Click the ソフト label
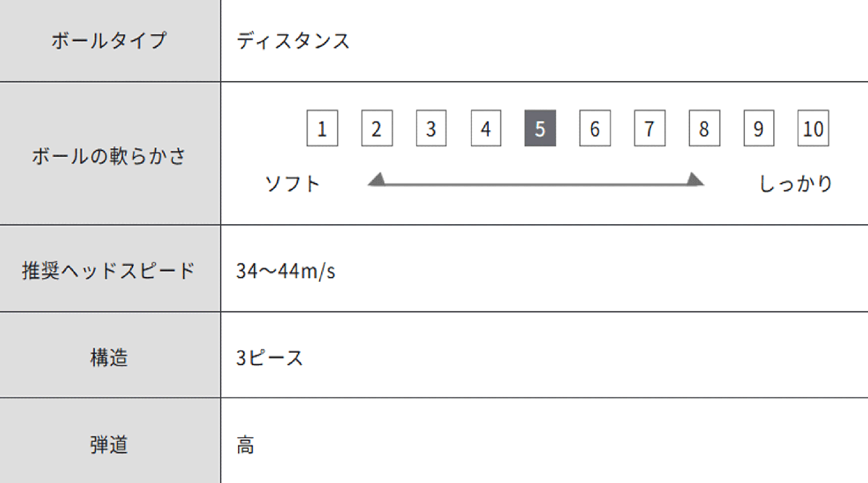Screen dimensions: 868x483 [x=293, y=184]
